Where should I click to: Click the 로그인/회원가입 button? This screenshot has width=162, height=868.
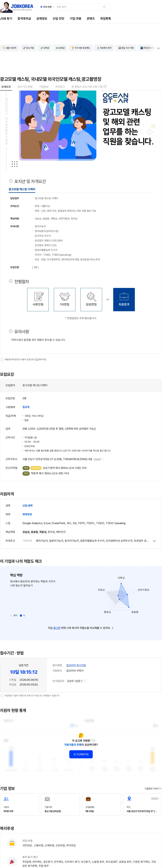click(x=81, y=754)
